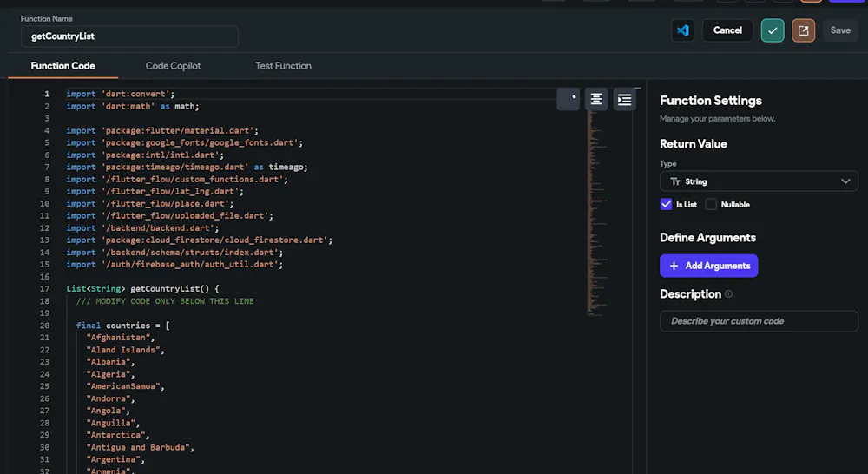Click info icon beside Description

(728, 294)
